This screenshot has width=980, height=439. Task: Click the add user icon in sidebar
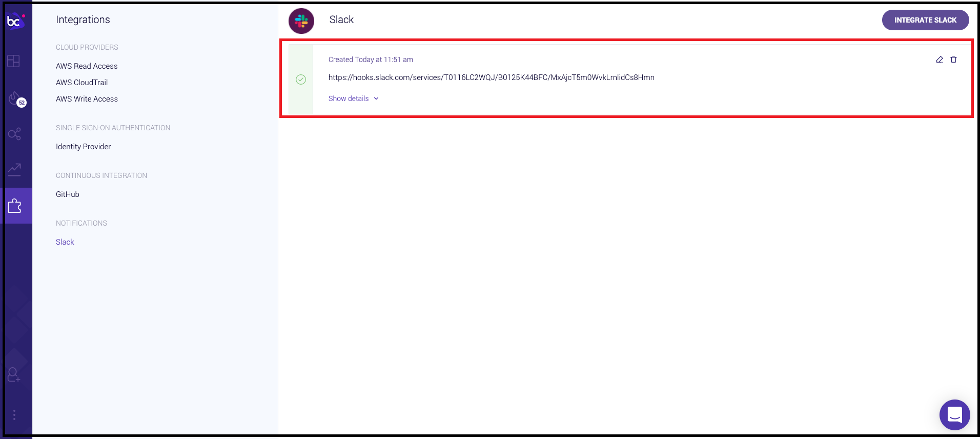(14, 375)
